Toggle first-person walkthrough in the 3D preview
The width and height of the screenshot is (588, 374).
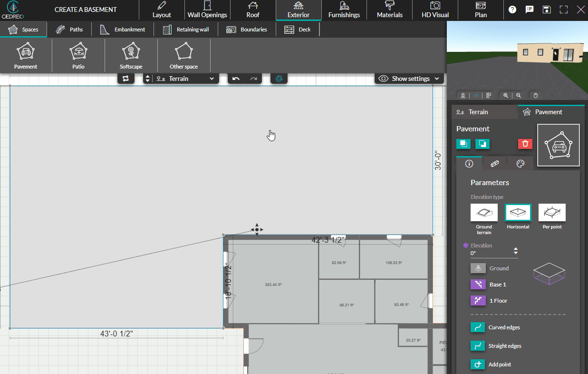tap(463, 95)
